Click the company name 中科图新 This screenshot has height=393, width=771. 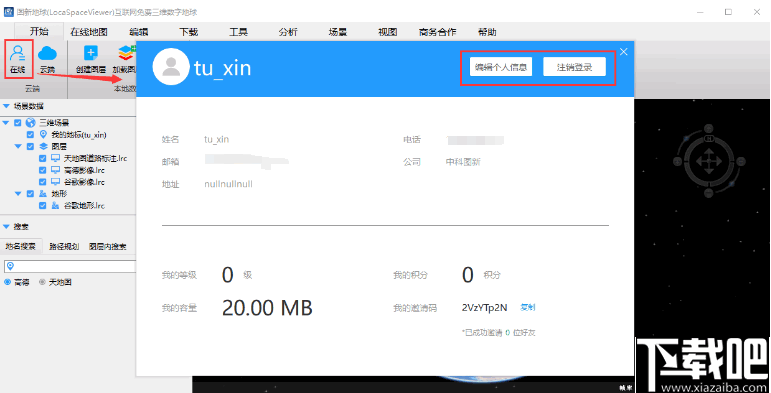[463, 161]
